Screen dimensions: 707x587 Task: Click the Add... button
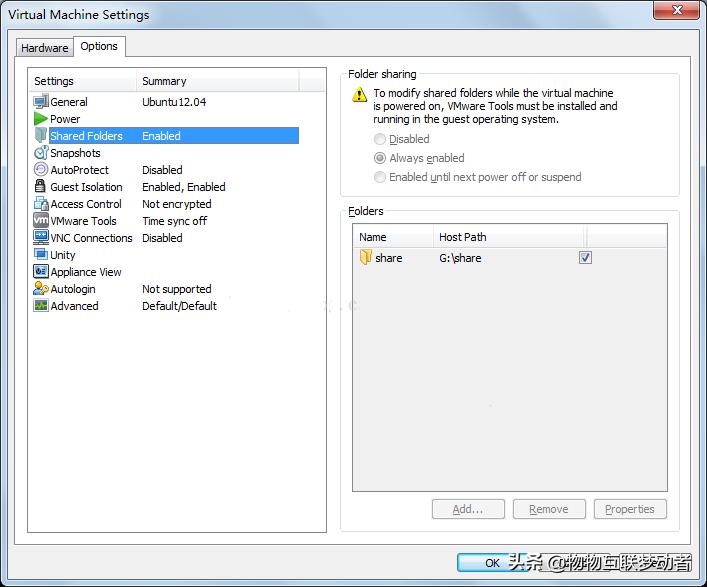468,509
